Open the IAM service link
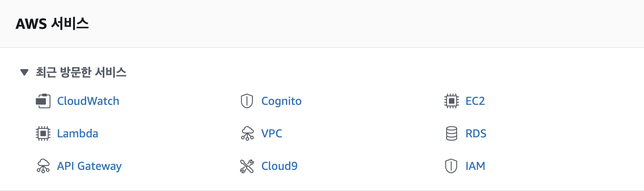The width and height of the screenshot is (644, 191). coord(475,166)
